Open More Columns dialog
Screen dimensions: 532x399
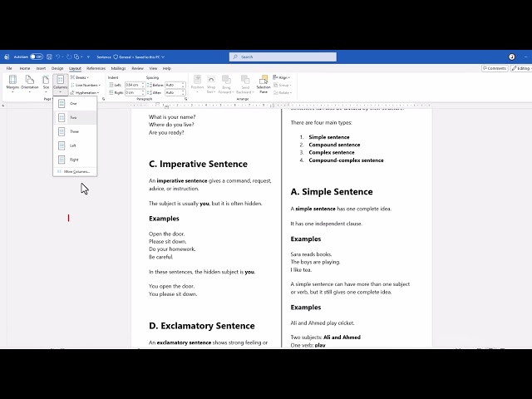pyautogui.click(x=75, y=172)
